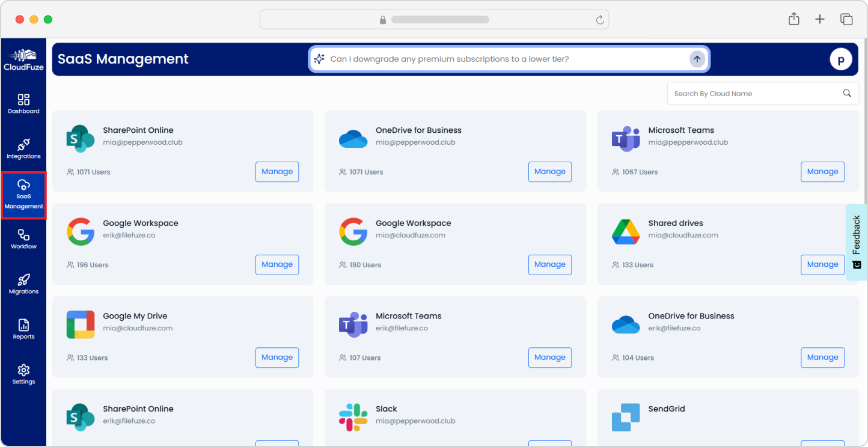Click the Shared drives Google Drive icon
868x447 pixels.
(626, 232)
